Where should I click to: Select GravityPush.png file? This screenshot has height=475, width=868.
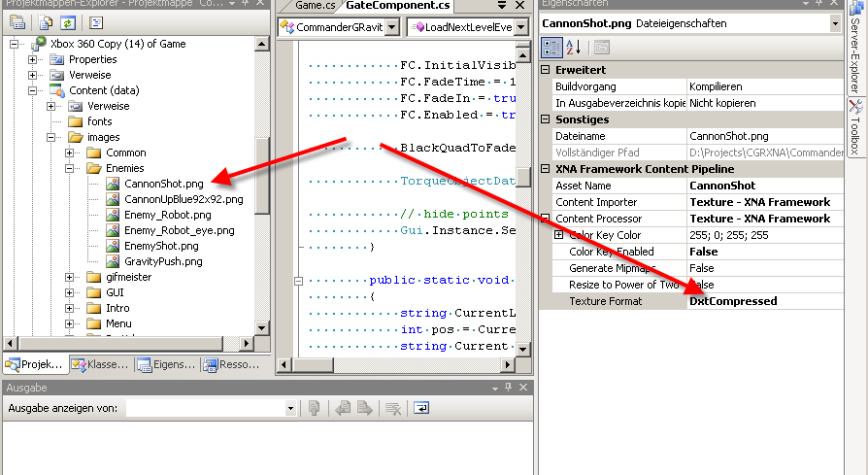pos(163,261)
